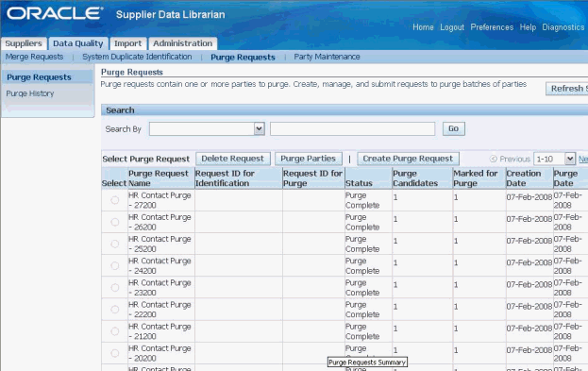
Task: Open Purge Requests in side navigation
Action: [39, 77]
